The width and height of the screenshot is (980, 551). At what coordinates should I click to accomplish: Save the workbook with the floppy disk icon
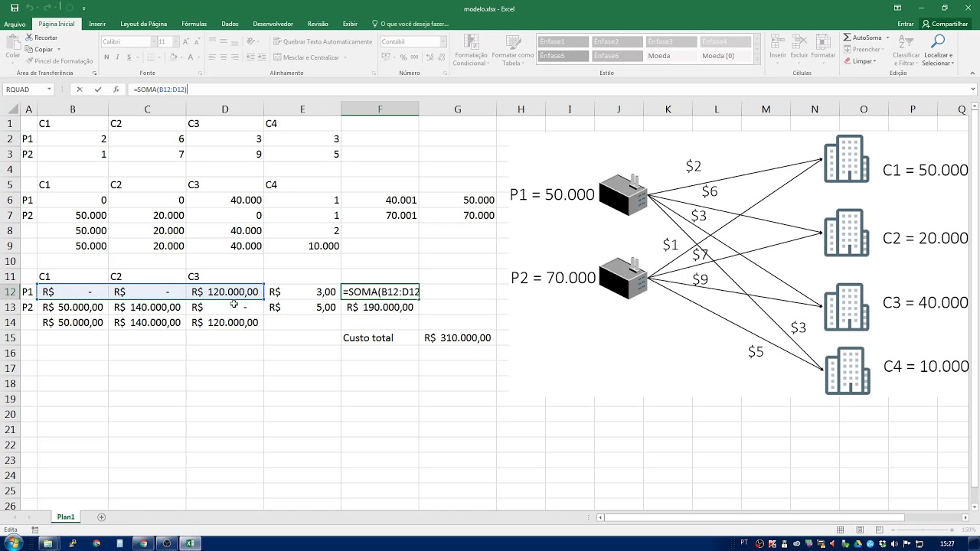[x=15, y=8]
